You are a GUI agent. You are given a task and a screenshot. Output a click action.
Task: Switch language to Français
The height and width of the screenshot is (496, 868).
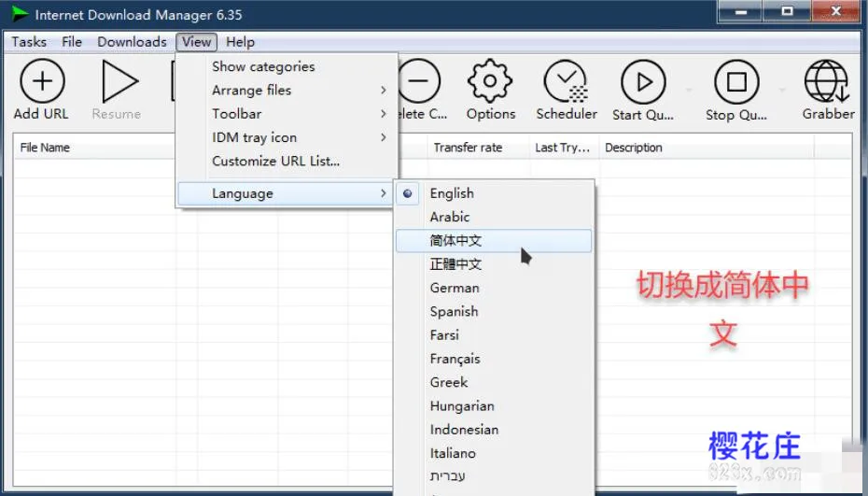pyautogui.click(x=494, y=359)
